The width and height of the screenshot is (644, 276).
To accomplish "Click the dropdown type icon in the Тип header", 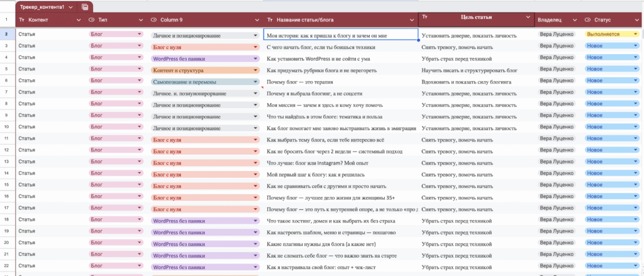I will click(92, 20).
